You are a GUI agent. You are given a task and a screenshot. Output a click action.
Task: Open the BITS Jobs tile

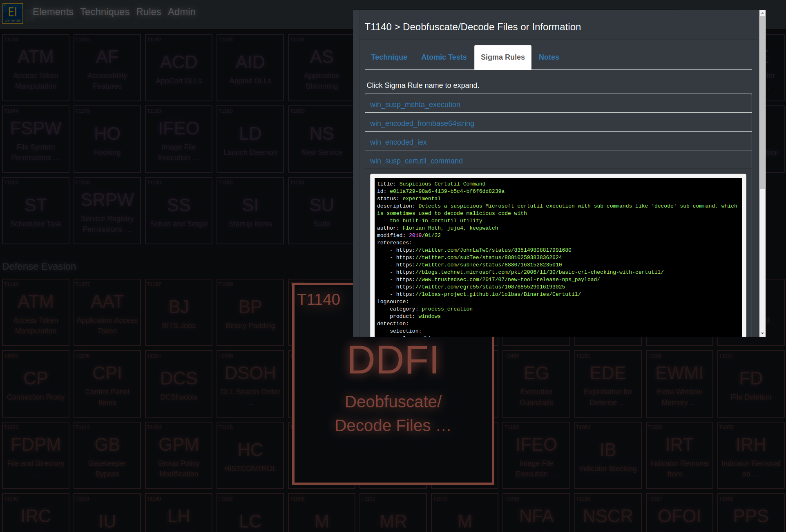coord(179,313)
